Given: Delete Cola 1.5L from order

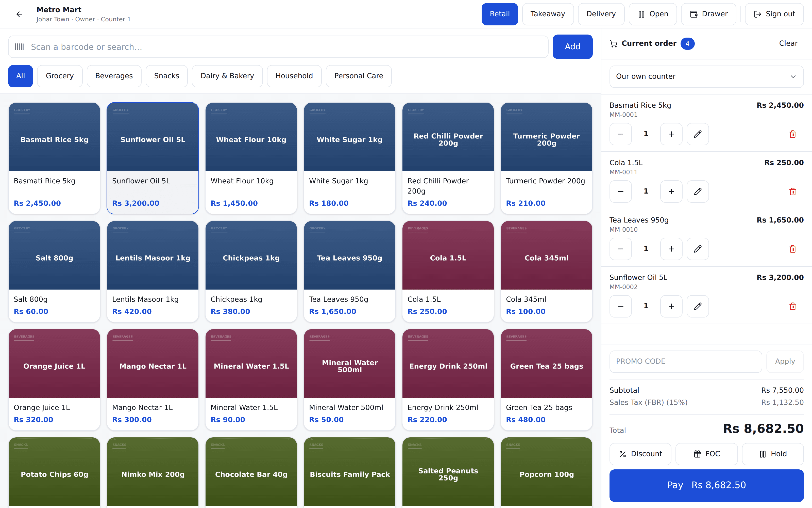Looking at the screenshot, I should pyautogui.click(x=792, y=192).
